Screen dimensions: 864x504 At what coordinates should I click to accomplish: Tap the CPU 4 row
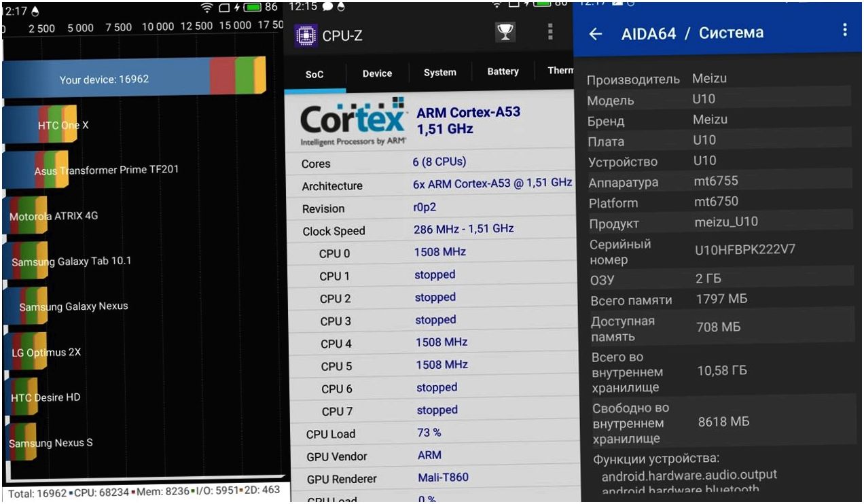click(433, 342)
